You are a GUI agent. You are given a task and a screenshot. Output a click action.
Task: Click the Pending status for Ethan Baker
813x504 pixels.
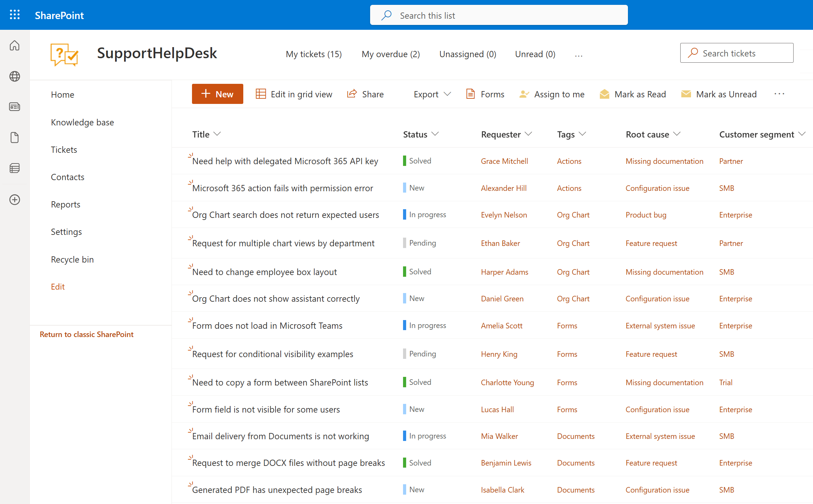(419, 243)
